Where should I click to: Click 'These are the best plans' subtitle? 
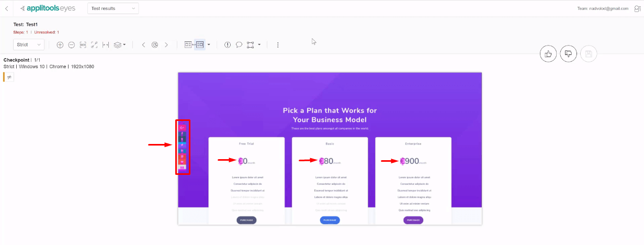(330, 128)
